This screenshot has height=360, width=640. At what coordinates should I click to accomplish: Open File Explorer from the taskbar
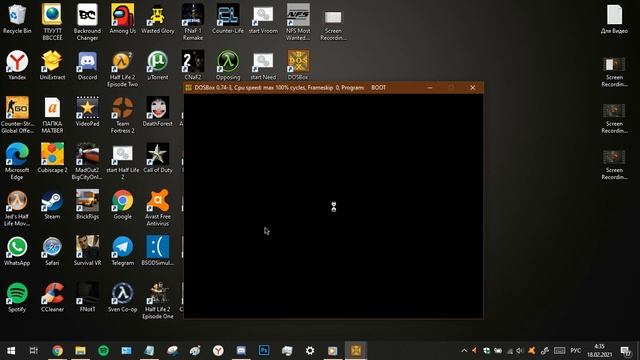[x=80, y=350]
